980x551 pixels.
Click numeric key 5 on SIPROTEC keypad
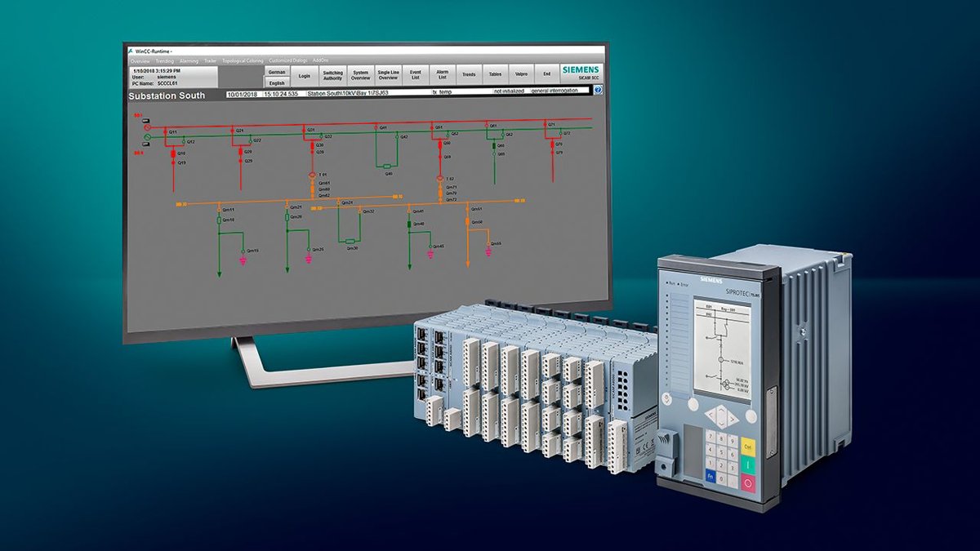[x=721, y=451]
